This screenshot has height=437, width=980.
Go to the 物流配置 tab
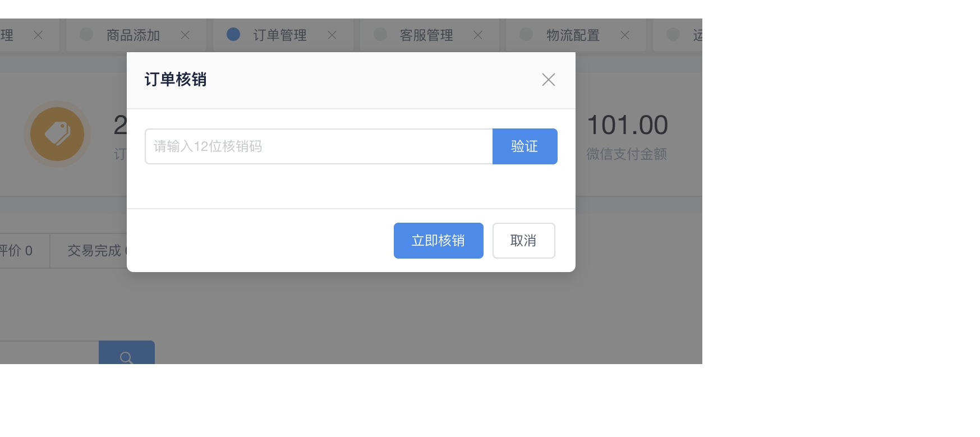point(573,35)
